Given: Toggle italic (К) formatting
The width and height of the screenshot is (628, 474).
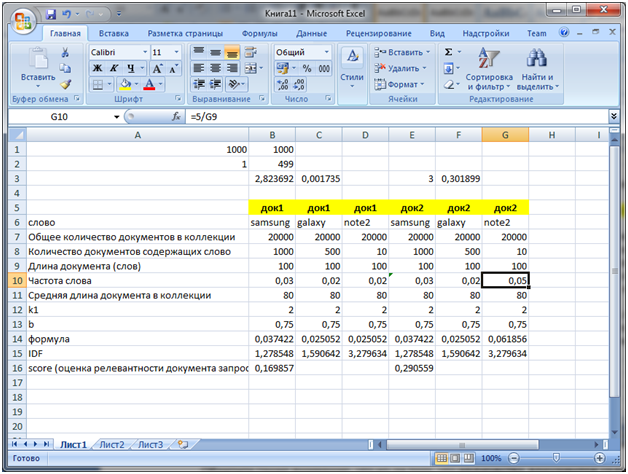Looking at the screenshot, I should 114,68.
